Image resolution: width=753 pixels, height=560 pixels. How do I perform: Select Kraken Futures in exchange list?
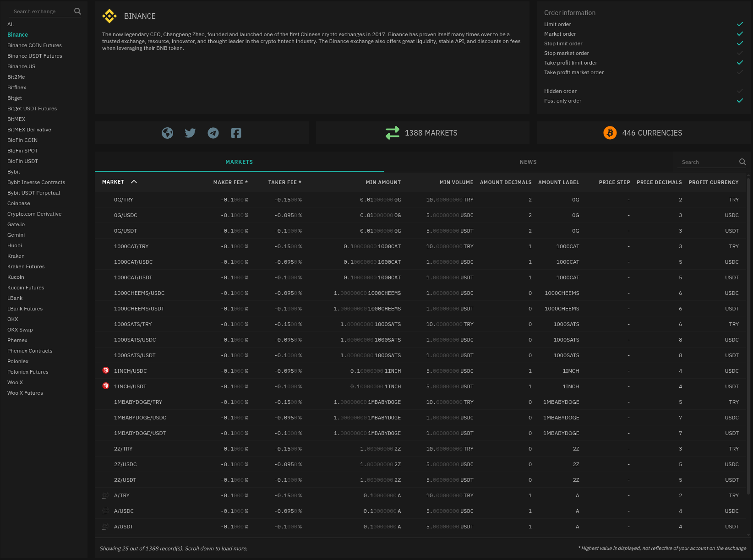26,266
